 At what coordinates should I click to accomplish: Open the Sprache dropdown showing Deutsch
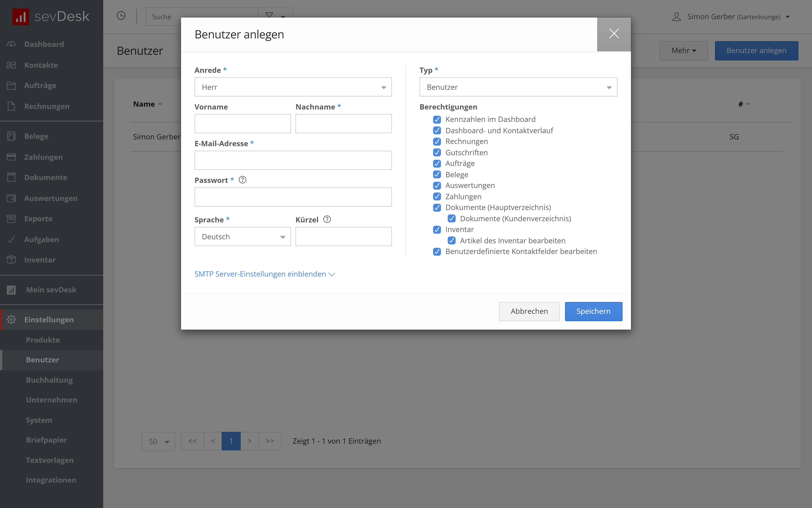(x=243, y=237)
